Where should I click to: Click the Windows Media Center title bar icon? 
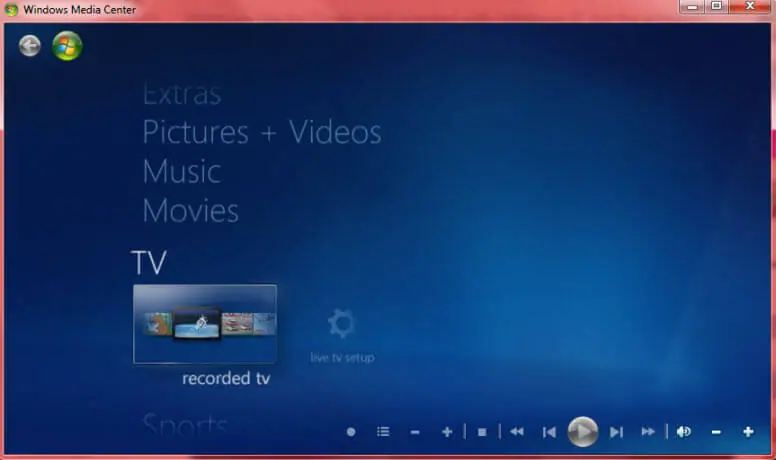pos(11,9)
